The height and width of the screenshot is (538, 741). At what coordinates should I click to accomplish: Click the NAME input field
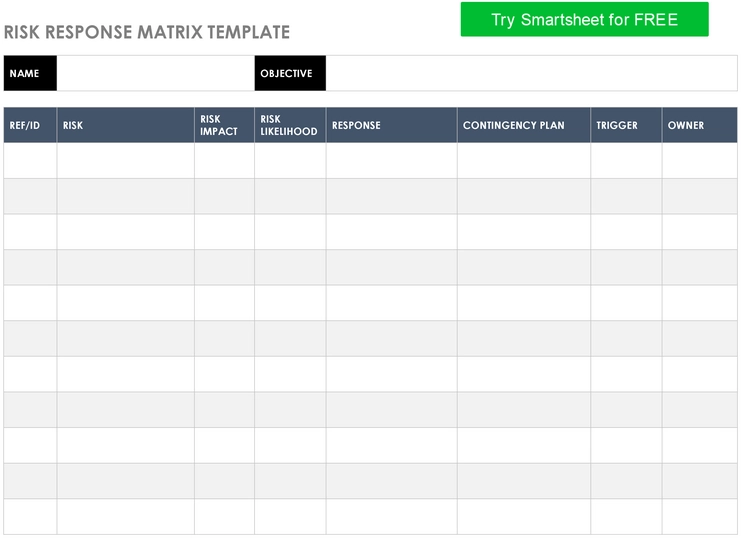[155, 73]
